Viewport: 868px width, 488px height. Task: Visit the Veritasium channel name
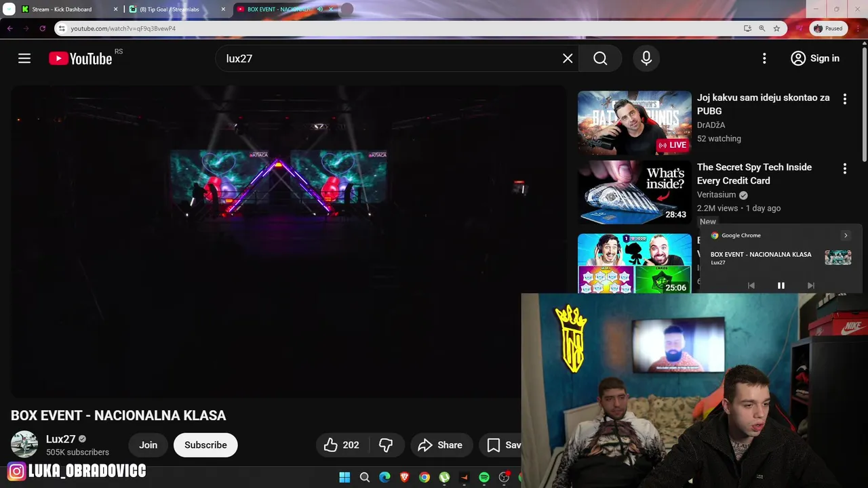(717, 195)
